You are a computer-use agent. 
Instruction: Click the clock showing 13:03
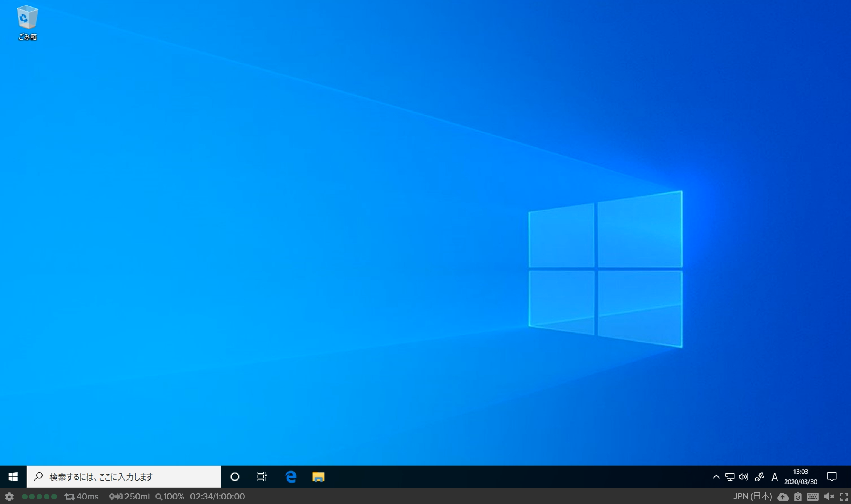click(x=800, y=477)
